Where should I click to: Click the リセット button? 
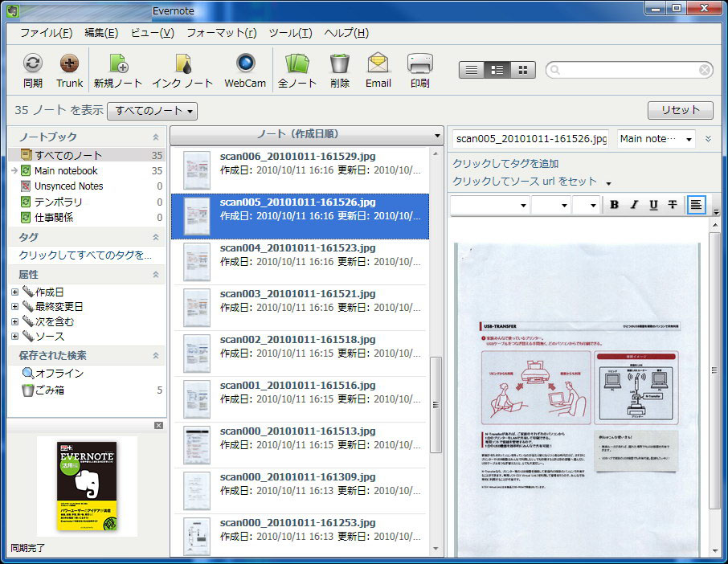[x=680, y=110]
